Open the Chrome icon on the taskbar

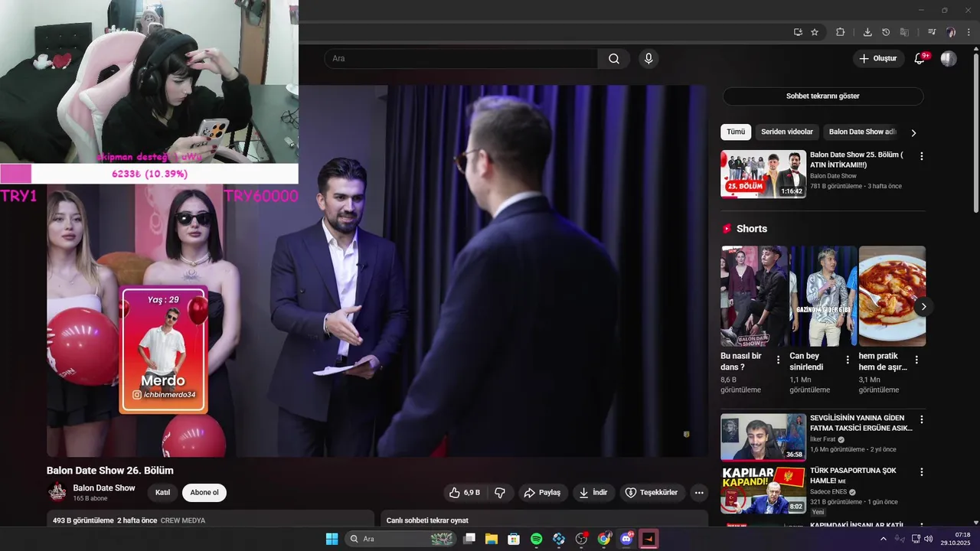[604, 539]
